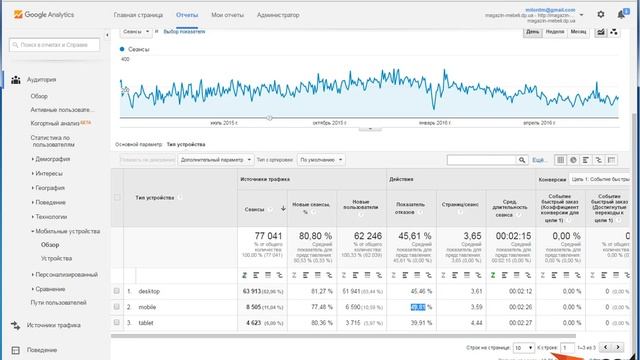Sort by Сеансы column arrow
Image resolution: width=640 pixels, height=360 pixels.
283,209
